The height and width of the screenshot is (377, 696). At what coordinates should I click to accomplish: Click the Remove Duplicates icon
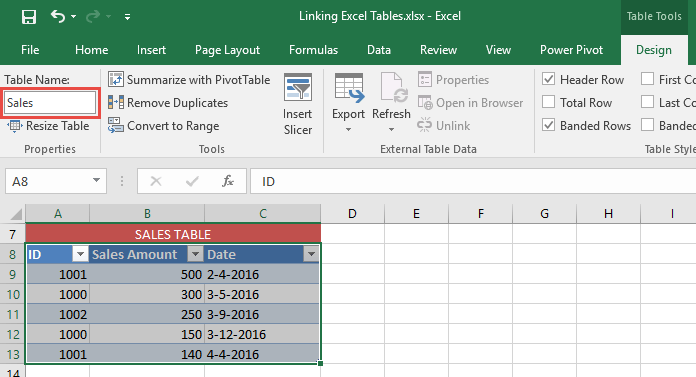(116, 103)
